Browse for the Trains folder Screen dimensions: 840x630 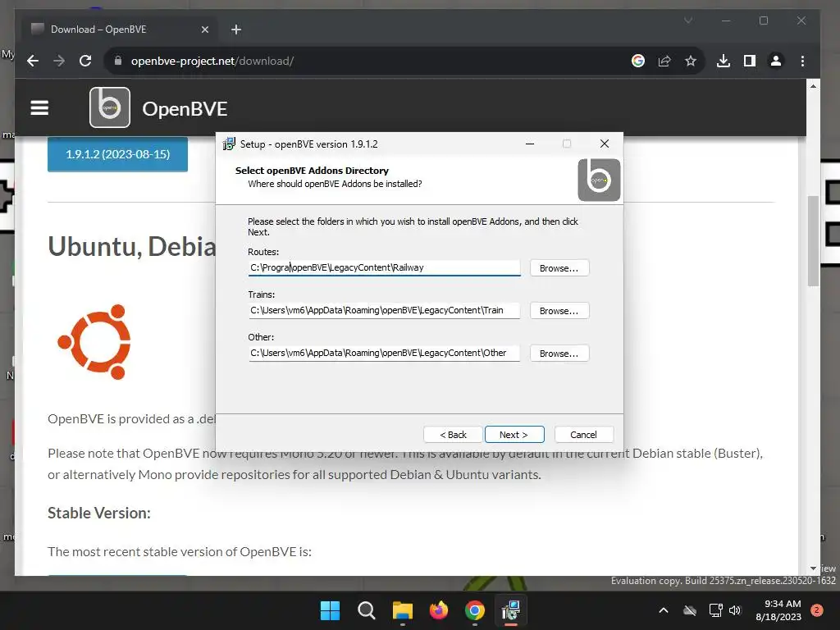tap(559, 311)
